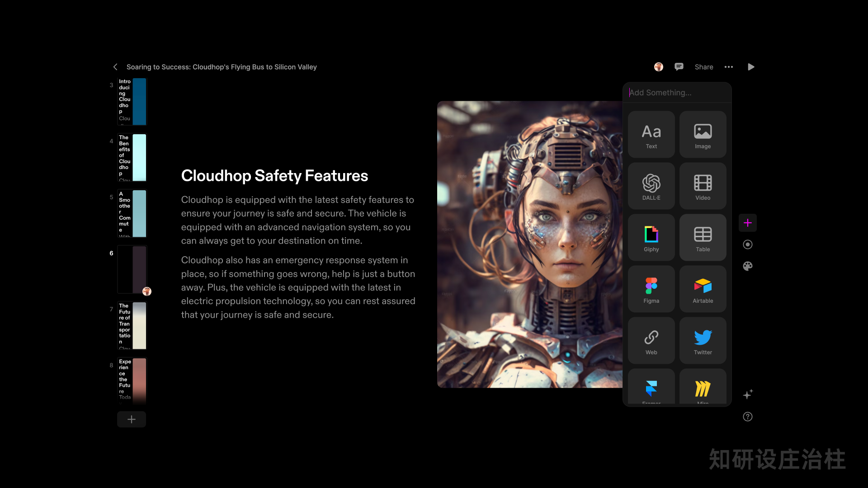Click the Add Something search field
Image resolution: width=868 pixels, height=488 pixels.
(x=677, y=93)
